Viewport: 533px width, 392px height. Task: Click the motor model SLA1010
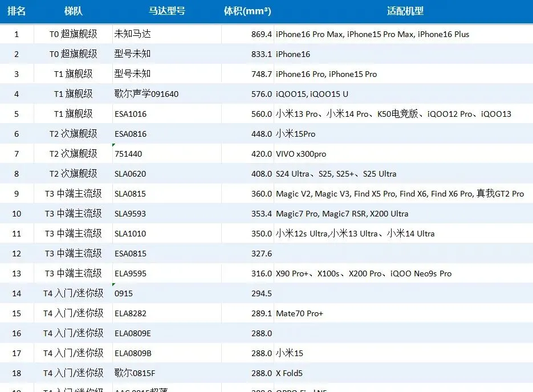[130, 234]
